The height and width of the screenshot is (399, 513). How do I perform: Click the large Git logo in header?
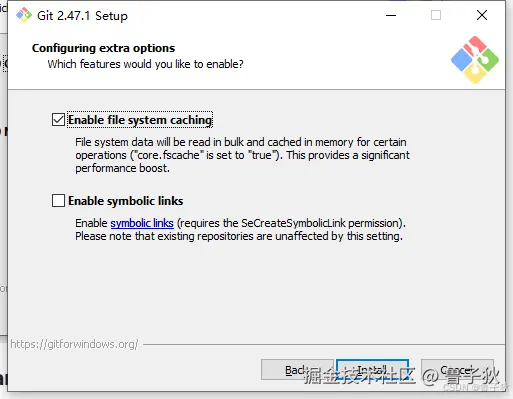coord(475,60)
